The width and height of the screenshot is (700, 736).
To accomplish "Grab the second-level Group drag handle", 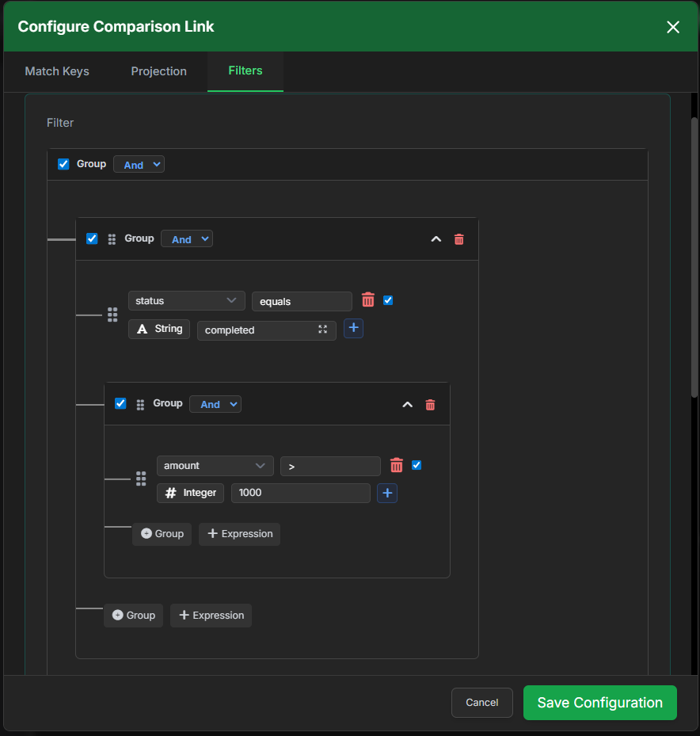I will [x=112, y=239].
